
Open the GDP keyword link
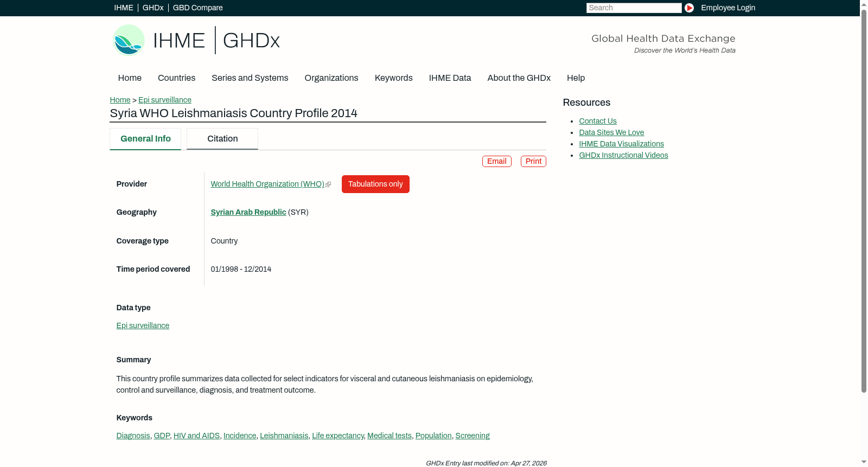click(x=162, y=436)
